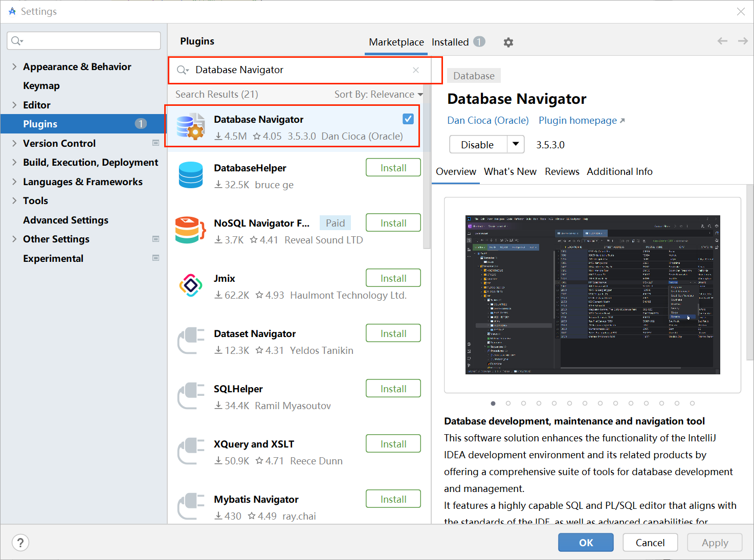Viewport: 754px width, 560px height.
Task: Focus the settings search field
Action: tap(84, 41)
